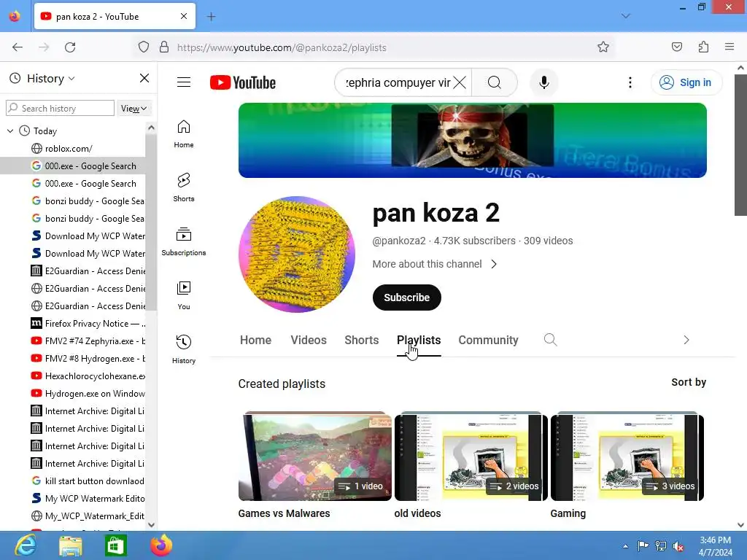Viewport: 747px width, 560px height.
Task: Open FMV2 #74 Zephyria.exe history entry
Action: tap(88, 341)
